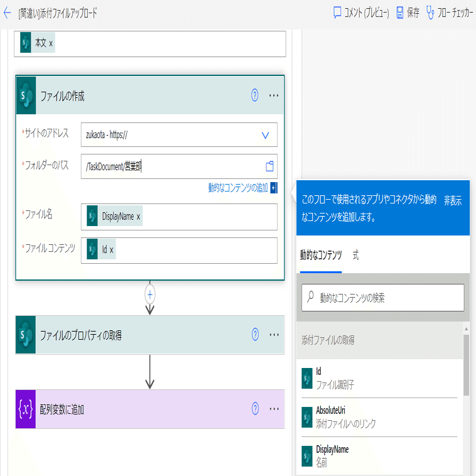Click the SharePoint icon of ファイルの作成
Image resolution: width=476 pixels, height=476 pixels.
pos(26,95)
